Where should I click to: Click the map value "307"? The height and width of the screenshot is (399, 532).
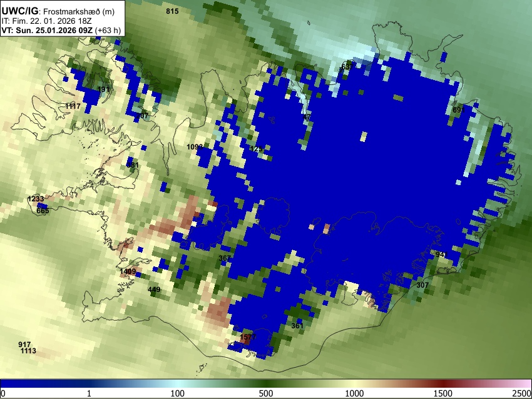422,285
